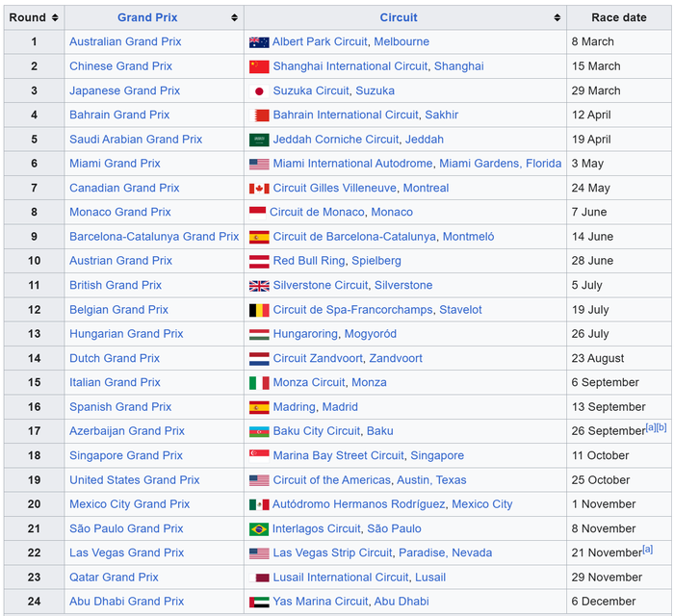Click the Japanese flag icon

click(x=259, y=91)
